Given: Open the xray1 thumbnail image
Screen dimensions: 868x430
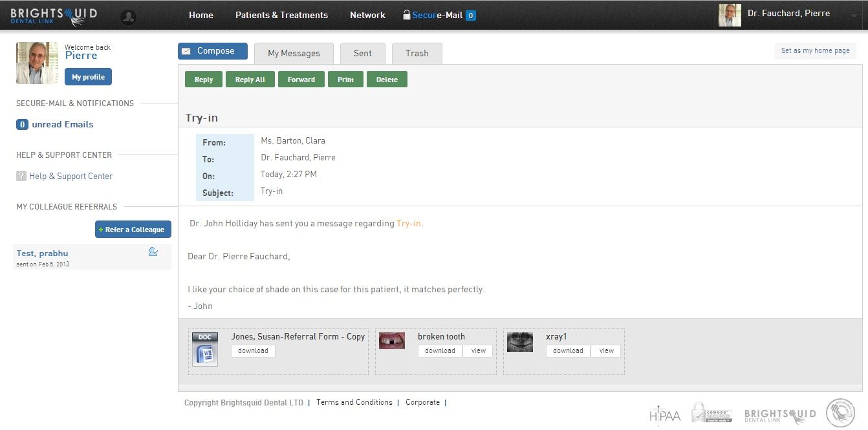Looking at the screenshot, I should [520, 342].
